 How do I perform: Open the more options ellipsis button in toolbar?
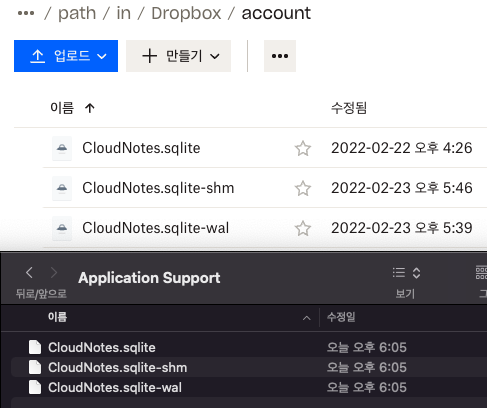280,56
